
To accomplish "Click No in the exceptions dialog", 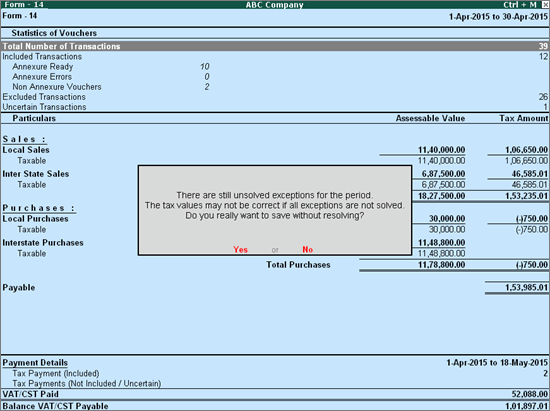I will coord(308,249).
